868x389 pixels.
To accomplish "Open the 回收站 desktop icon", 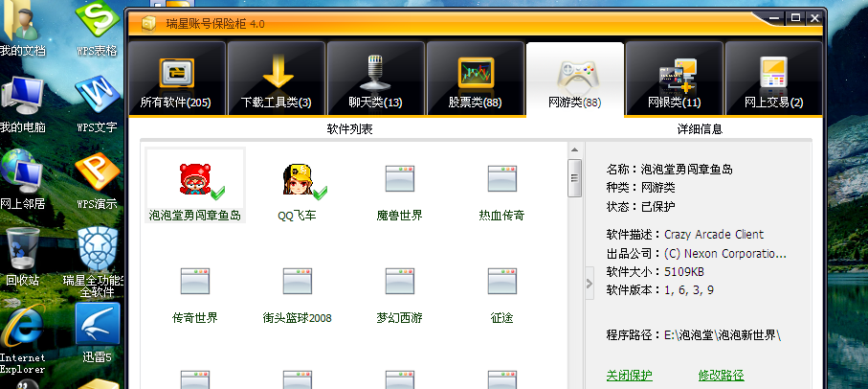I will tap(22, 257).
